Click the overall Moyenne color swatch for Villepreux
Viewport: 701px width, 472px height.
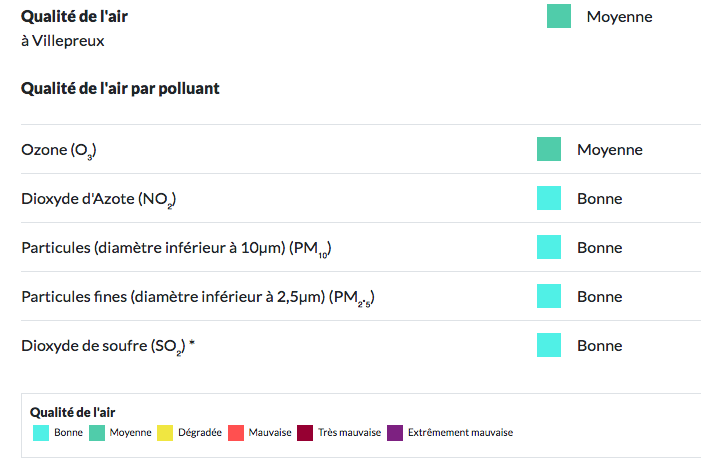(x=559, y=16)
